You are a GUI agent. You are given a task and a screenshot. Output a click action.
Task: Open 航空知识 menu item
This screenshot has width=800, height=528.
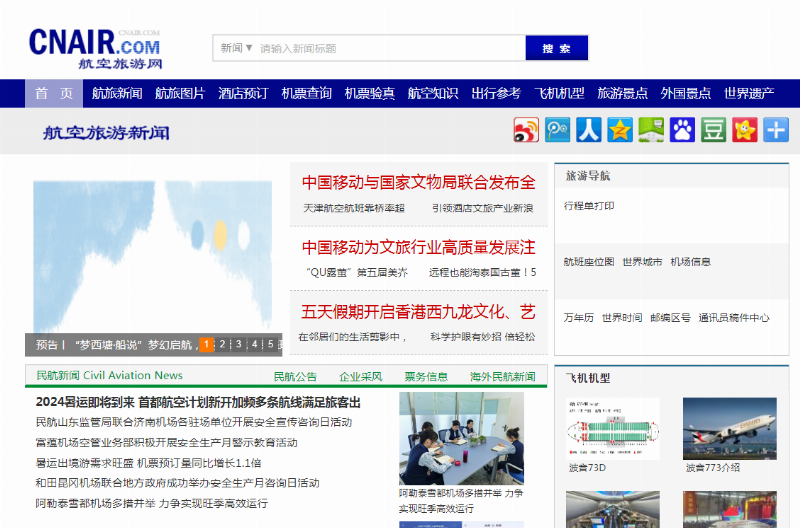coord(433,93)
